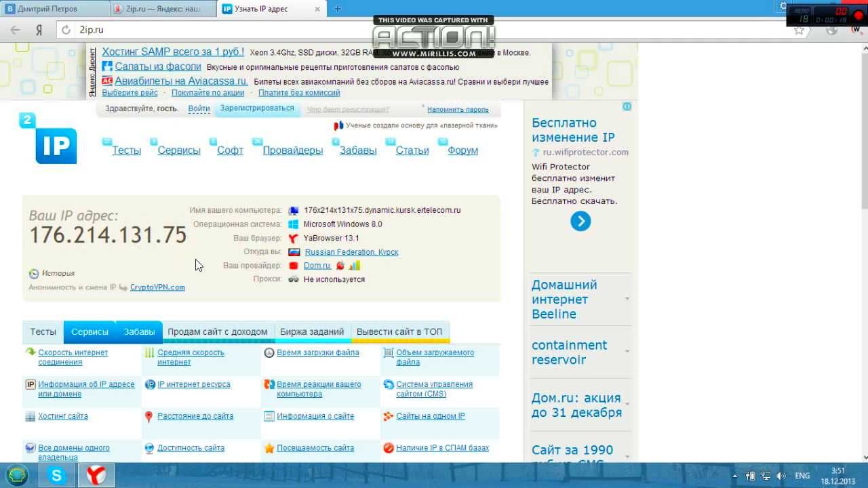Open the Провайдеры top menu item

click(293, 150)
